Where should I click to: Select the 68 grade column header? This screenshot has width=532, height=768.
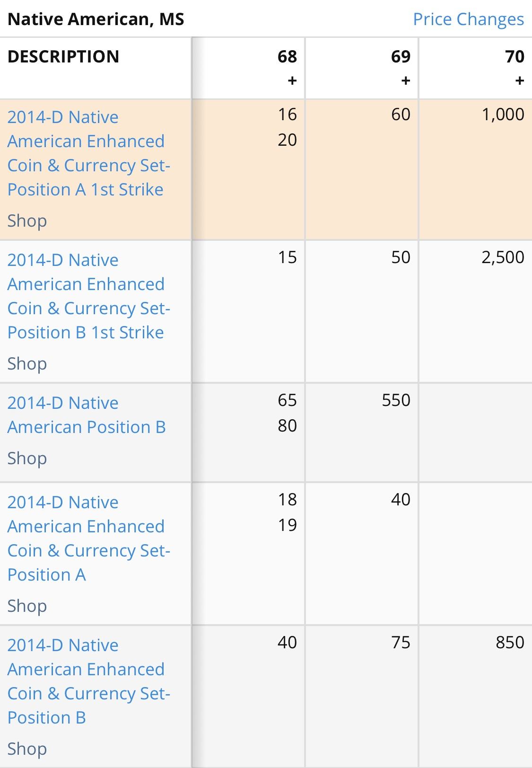pos(287,57)
